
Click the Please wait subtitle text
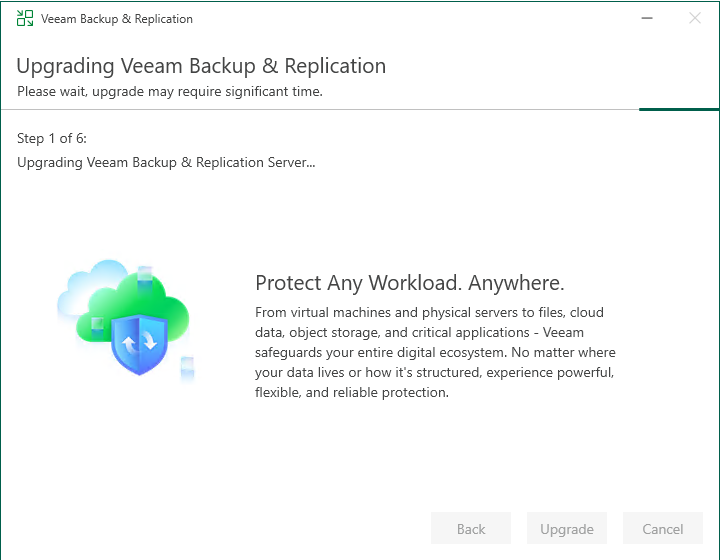tap(169, 92)
